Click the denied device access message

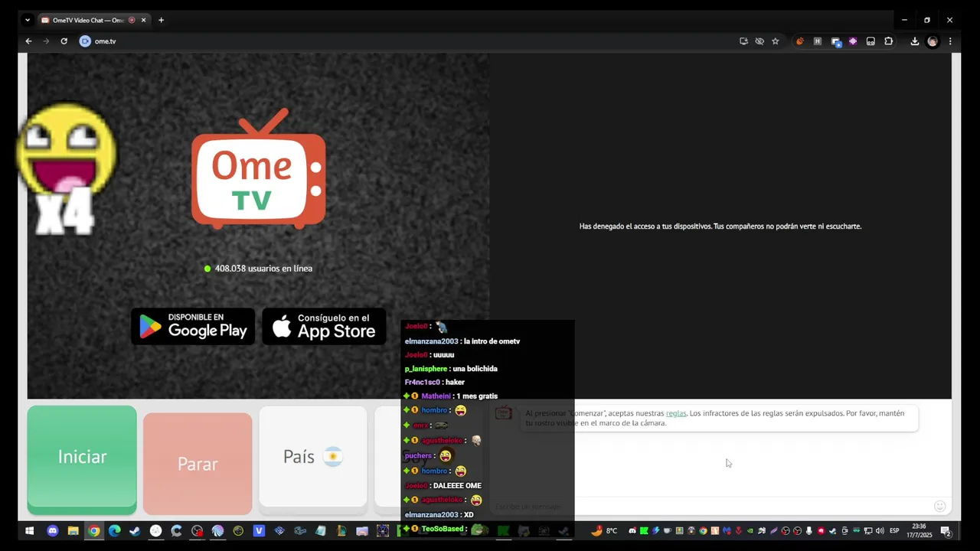[720, 227]
